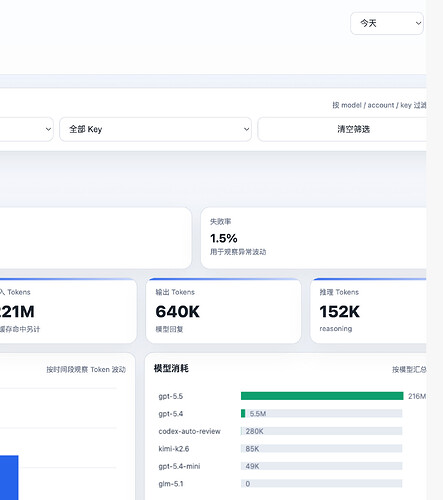
Task: Click the codex-auto-review model label
Action: tap(189, 431)
